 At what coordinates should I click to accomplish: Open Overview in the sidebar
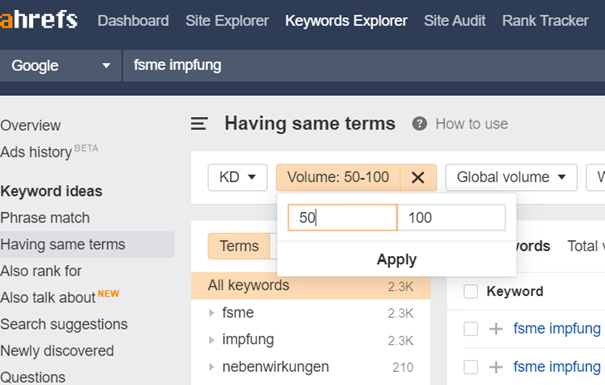[x=30, y=126]
